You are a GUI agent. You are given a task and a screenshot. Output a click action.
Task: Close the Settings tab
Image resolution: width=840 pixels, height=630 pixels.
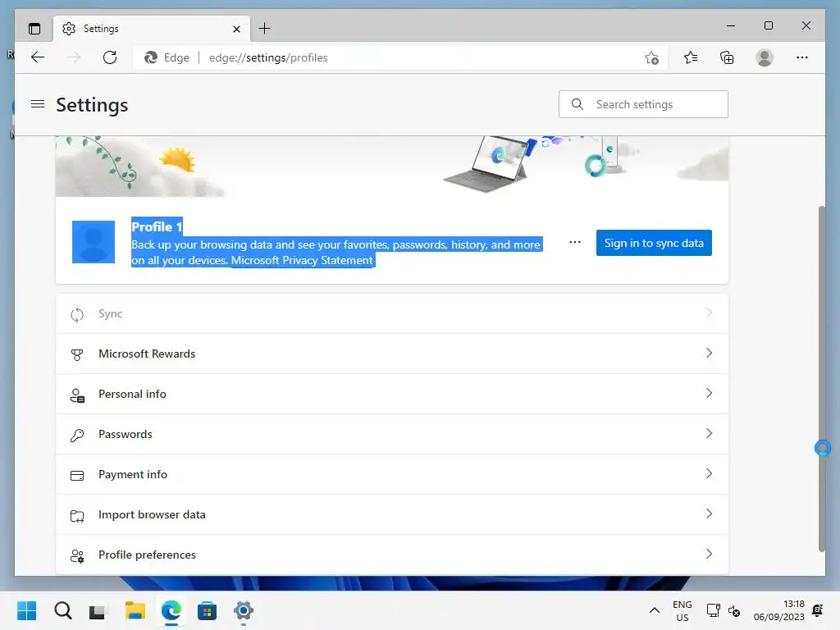click(x=236, y=29)
